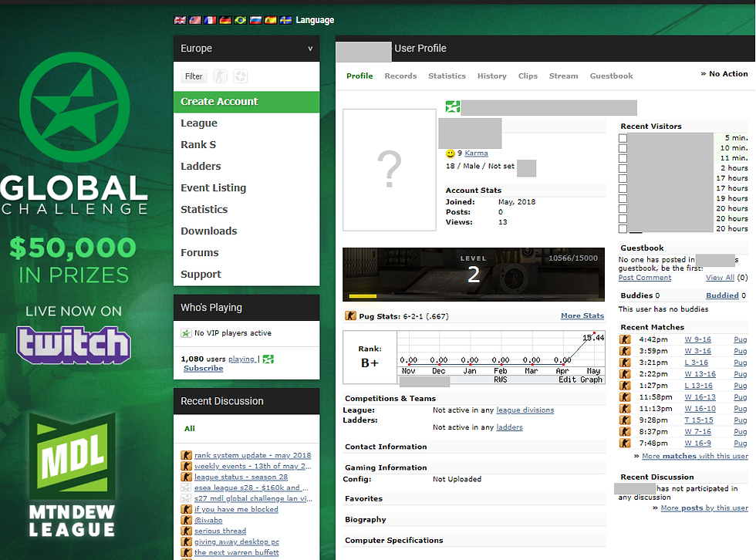Toggle the last checkbox in Recent Visitors list
This screenshot has height=560, width=756.
(623, 229)
